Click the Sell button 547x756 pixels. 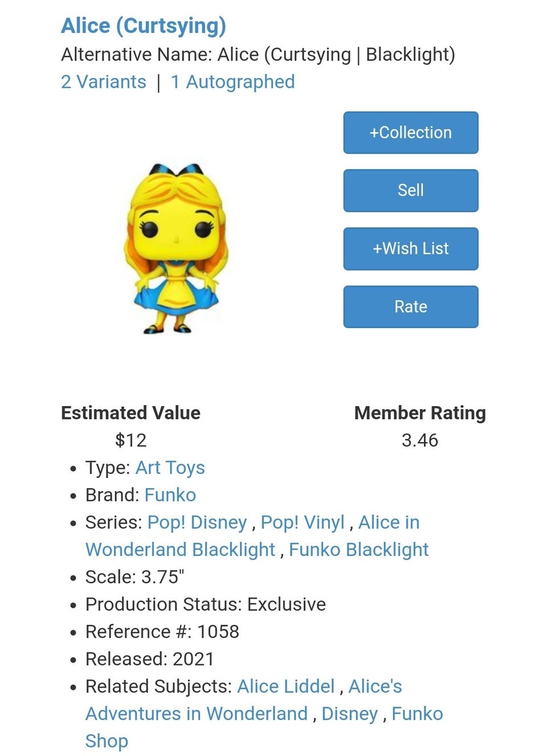(x=411, y=190)
